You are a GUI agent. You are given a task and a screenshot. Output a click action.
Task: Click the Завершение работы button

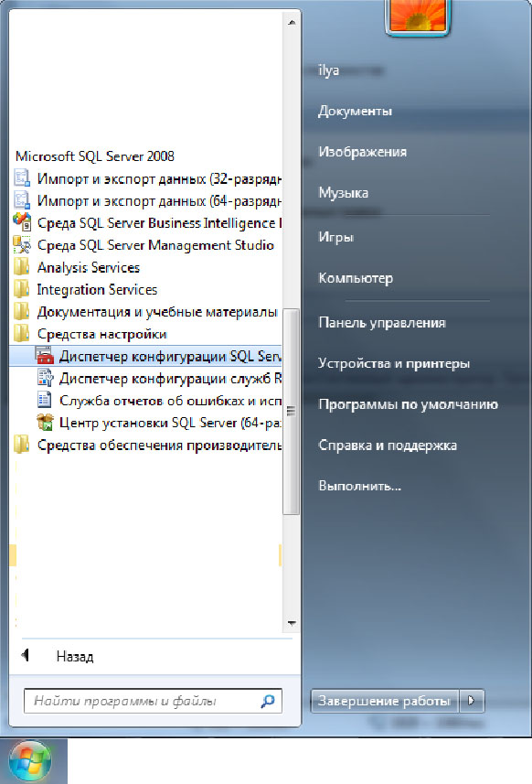(x=384, y=701)
